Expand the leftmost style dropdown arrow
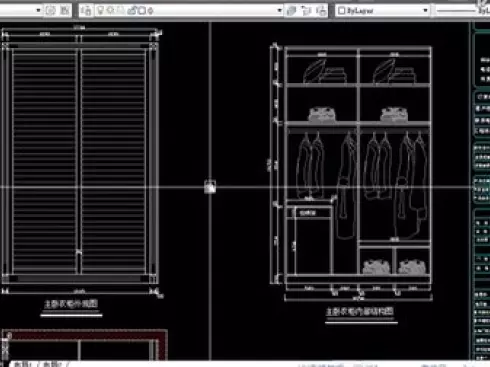The width and height of the screenshot is (490, 367). 38,11
